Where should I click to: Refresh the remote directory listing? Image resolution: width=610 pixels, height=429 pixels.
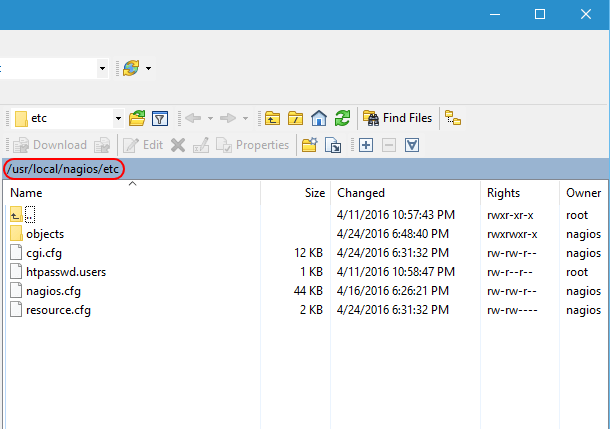(342, 118)
